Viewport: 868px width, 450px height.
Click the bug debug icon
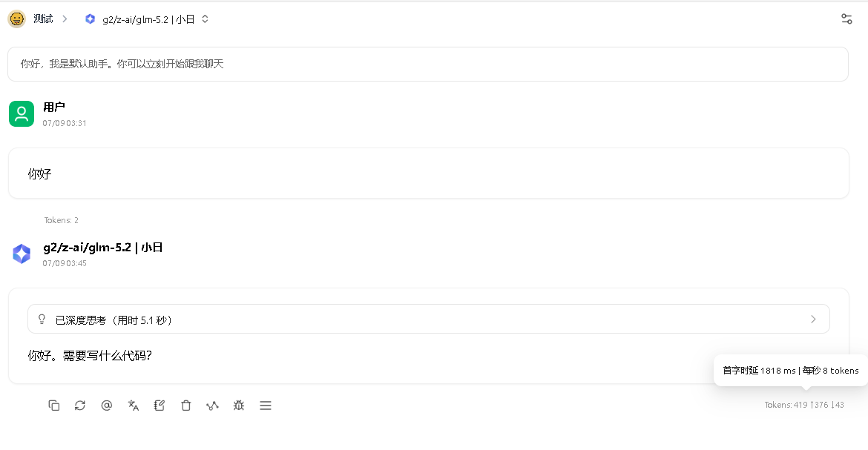point(239,406)
